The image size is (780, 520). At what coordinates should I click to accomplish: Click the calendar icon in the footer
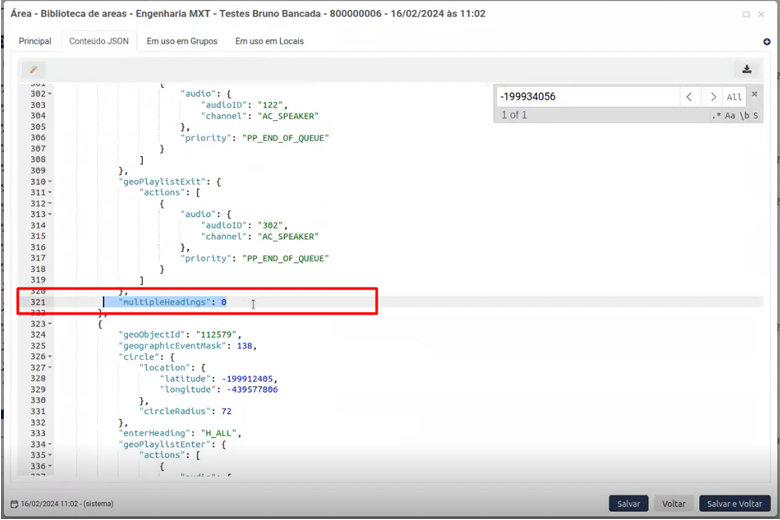pyautogui.click(x=14, y=504)
